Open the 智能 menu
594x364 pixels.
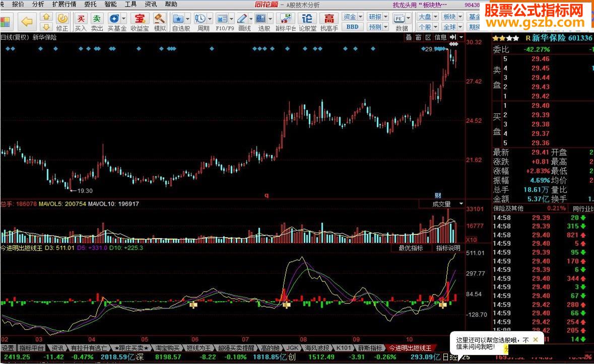pyautogui.click(x=111, y=4)
